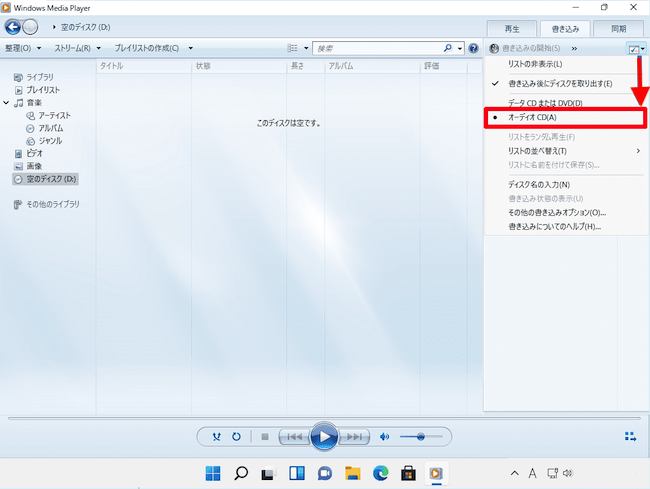
Task: Toggle repeat playback mode
Action: [x=236, y=437]
